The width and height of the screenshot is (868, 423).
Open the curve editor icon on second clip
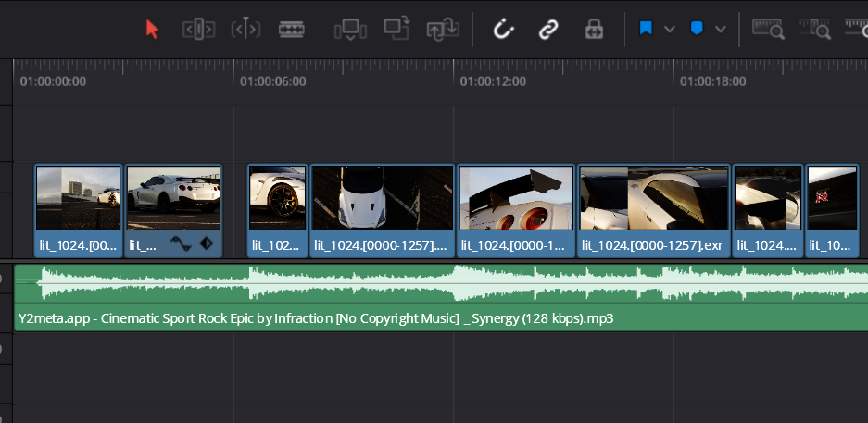180,244
